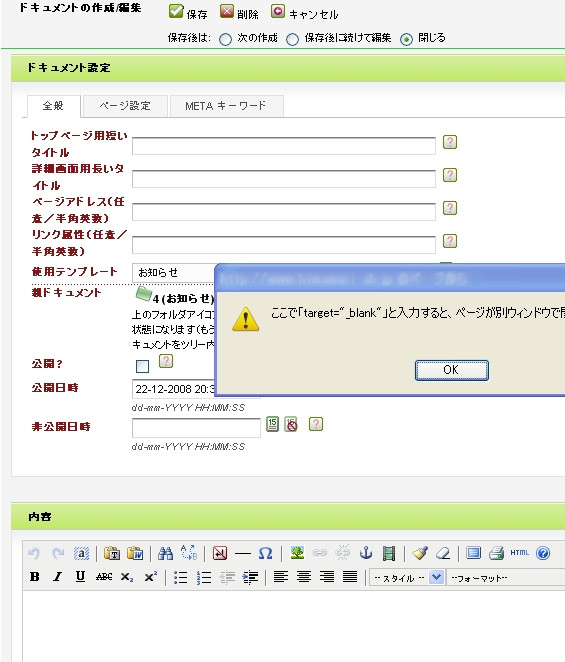The width and height of the screenshot is (565, 662).
Task: Click the 詳細画面用長いタイトル input field
Action: click(284, 179)
